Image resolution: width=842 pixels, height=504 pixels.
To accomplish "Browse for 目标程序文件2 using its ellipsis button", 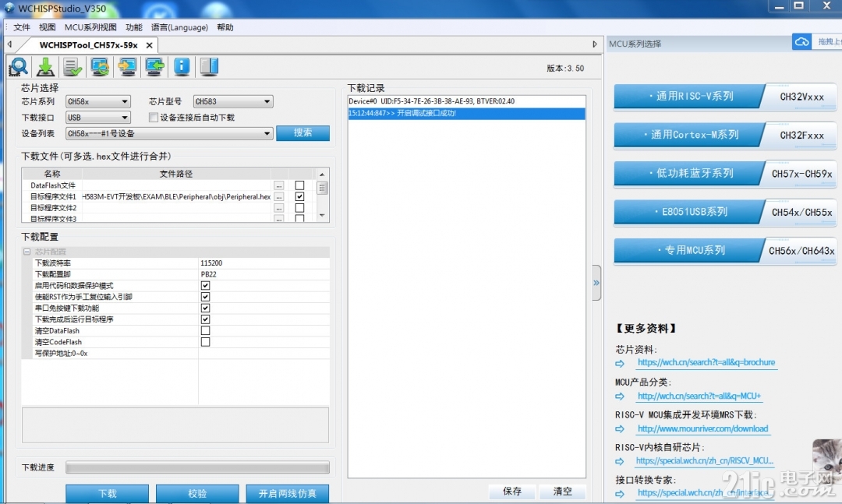I will [x=278, y=208].
